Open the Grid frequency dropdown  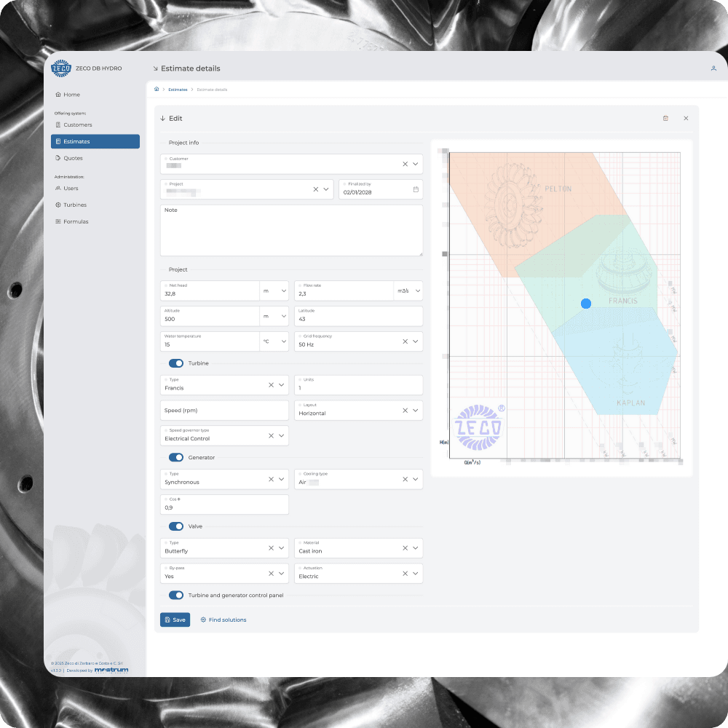pos(416,341)
